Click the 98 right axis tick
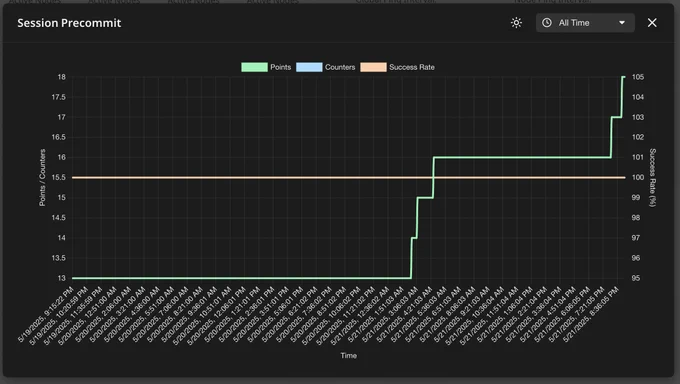680x384 pixels. [x=635, y=218]
